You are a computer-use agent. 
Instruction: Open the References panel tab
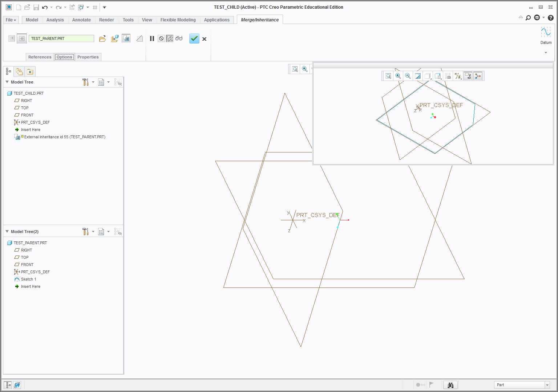(x=40, y=57)
